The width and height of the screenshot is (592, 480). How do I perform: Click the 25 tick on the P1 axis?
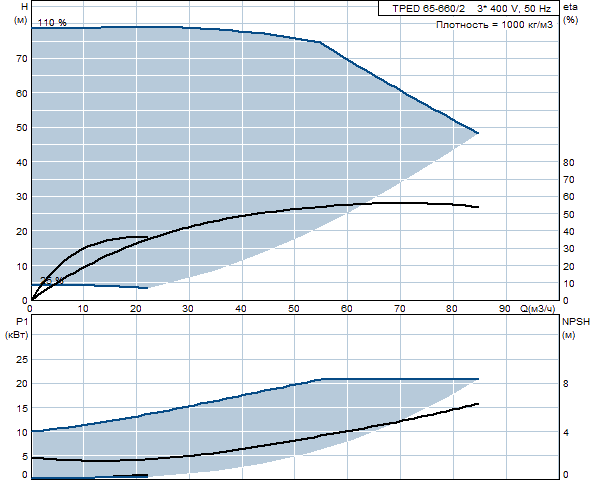point(22,360)
